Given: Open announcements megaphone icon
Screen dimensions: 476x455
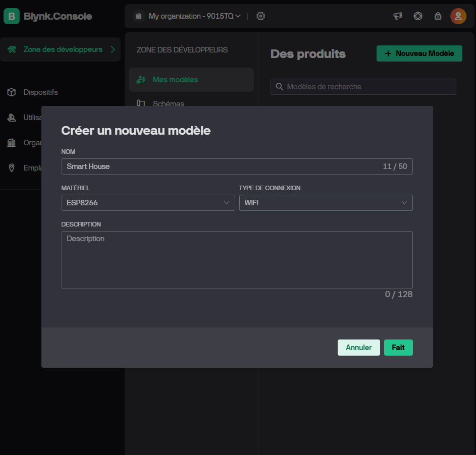Looking at the screenshot, I should click(x=398, y=16).
